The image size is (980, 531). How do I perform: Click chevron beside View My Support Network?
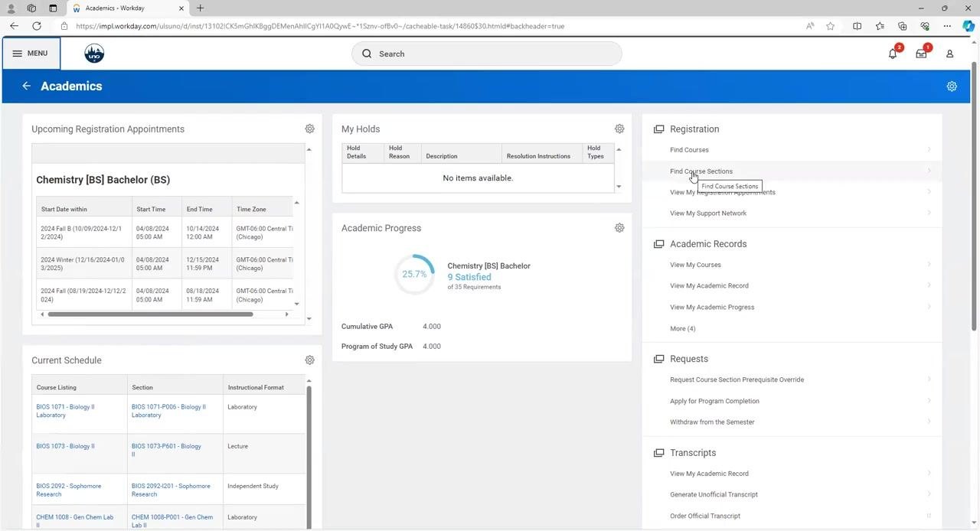coord(929,213)
